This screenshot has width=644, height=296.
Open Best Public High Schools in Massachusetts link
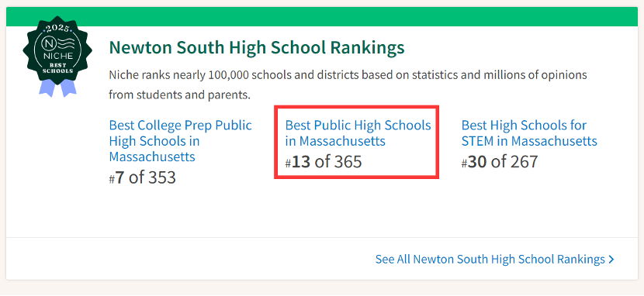pos(358,133)
